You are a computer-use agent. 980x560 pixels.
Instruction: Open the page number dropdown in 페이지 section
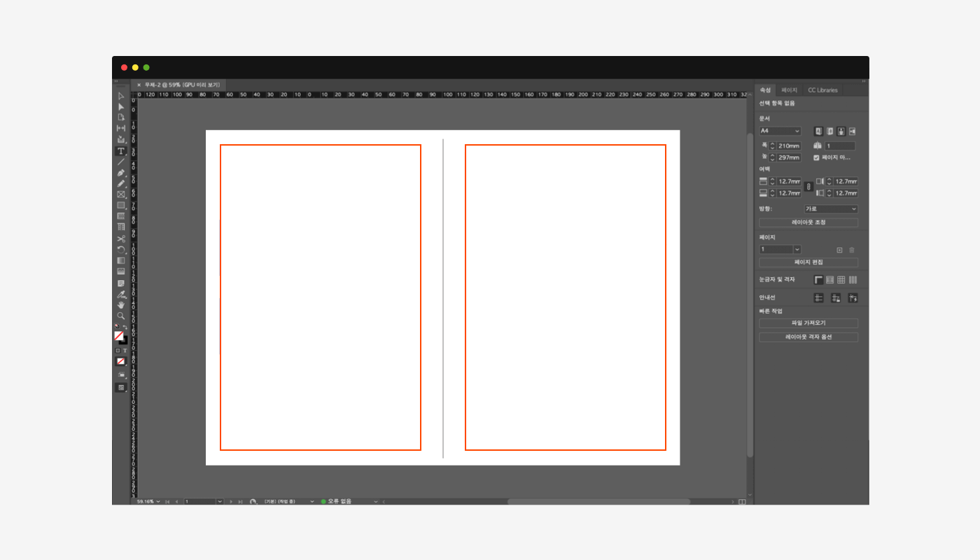point(797,249)
